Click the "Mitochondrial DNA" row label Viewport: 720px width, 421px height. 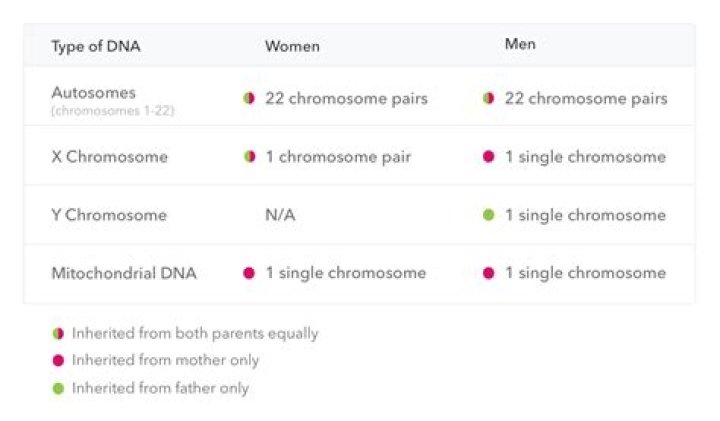tap(124, 273)
